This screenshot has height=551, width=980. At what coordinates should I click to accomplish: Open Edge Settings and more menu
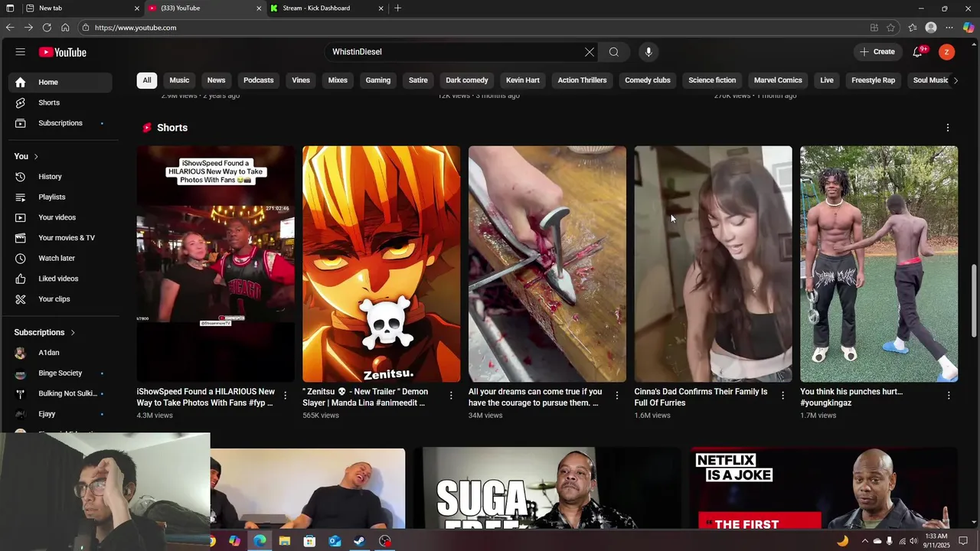click(949, 28)
